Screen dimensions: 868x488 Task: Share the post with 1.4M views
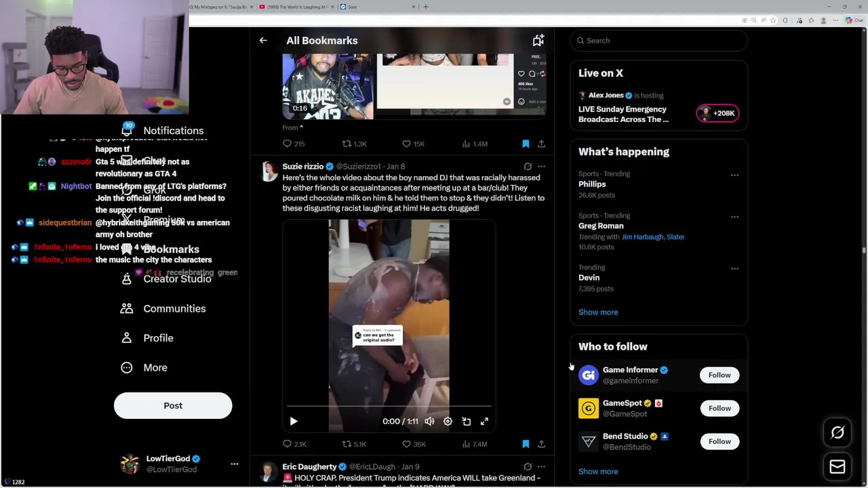(541, 144)
